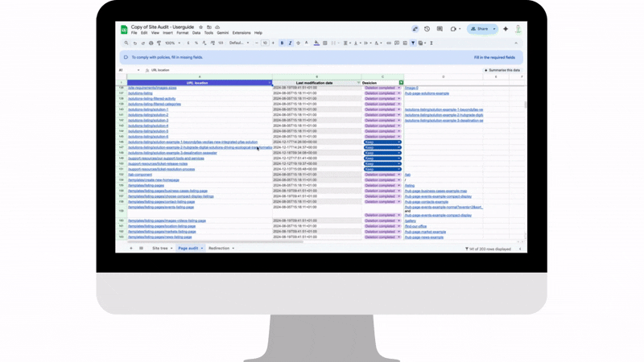
Task: Star the Copy of Site Audit document
Action: [201, 27]
